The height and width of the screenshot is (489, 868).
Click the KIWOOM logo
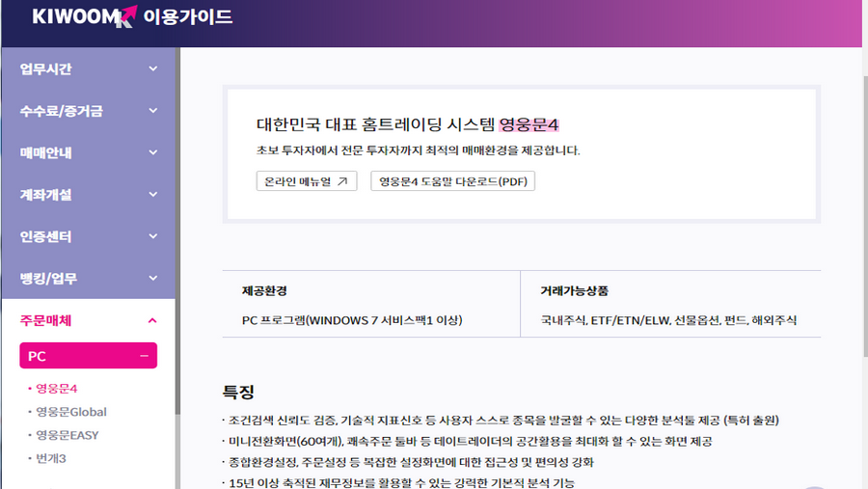pyautogui.click(x=84, y=16)
